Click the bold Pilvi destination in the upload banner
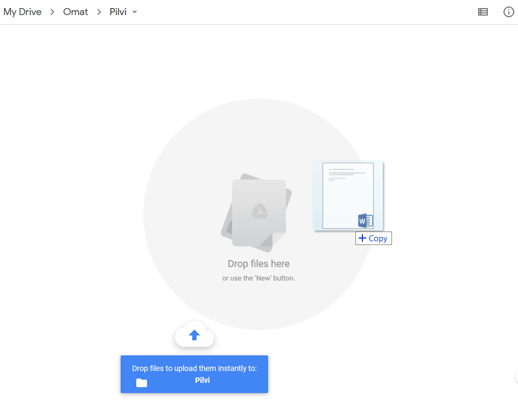Viewport: 518px width, 420px height. tap(202, 380)
